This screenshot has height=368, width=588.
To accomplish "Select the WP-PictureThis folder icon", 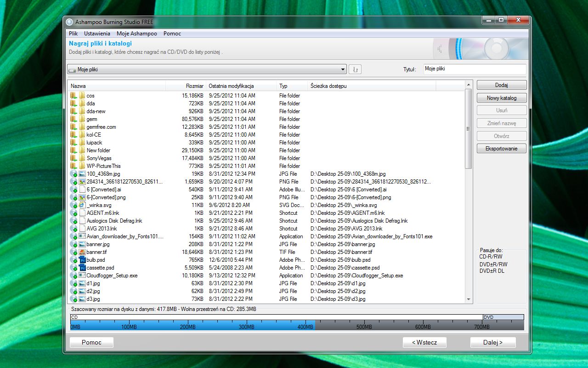I will (82, 166).
